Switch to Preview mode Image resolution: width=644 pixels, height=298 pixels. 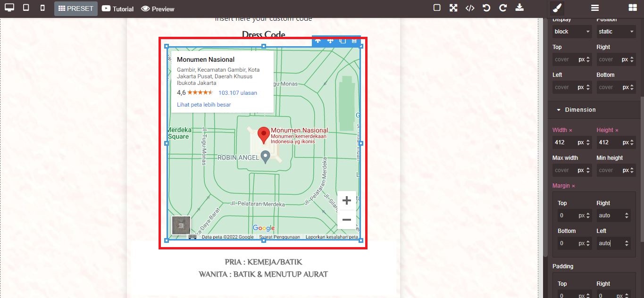tap(158, 8)
